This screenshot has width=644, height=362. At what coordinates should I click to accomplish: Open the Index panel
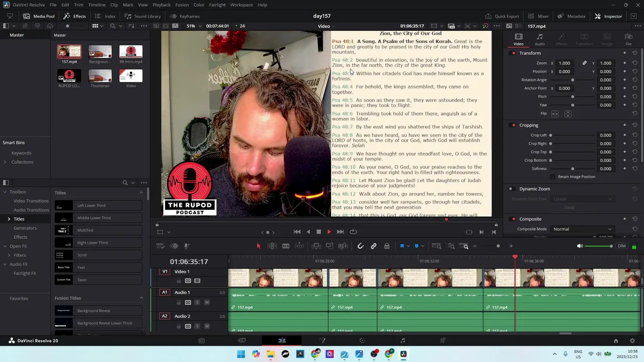105,16
